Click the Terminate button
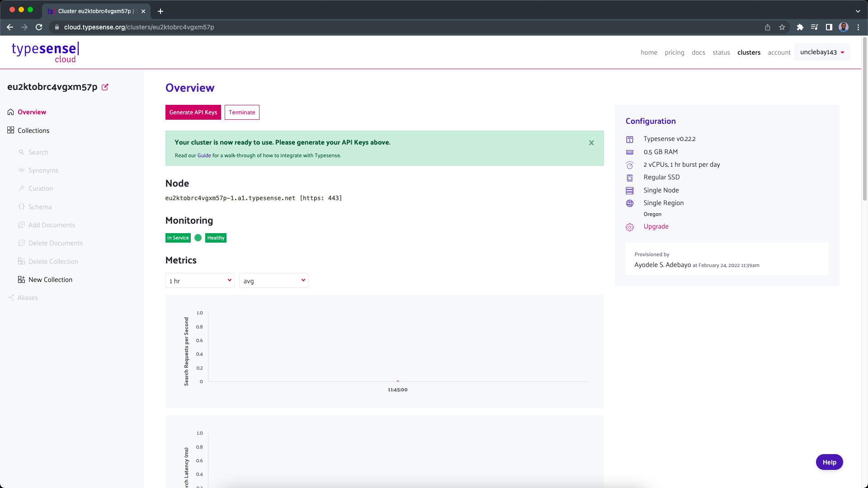 242,113
